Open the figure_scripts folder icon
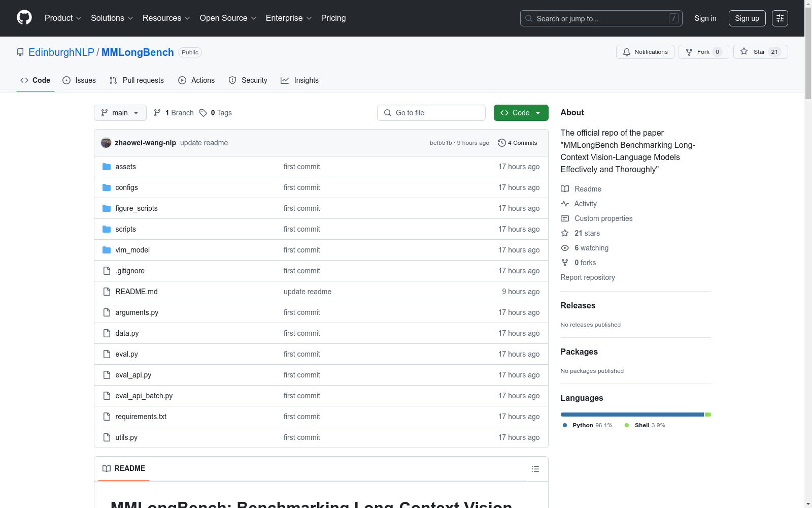The height and width of the screenshot is (508, 812). click(107, 208)
